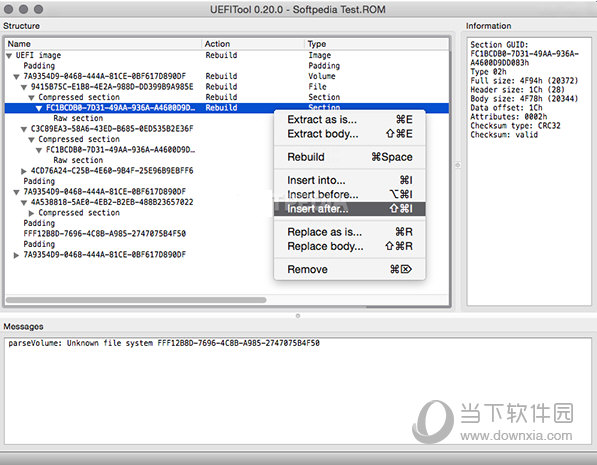Select highlighted Insert after... entry
This screenshot has height=465, width=597.
point(350,209)
